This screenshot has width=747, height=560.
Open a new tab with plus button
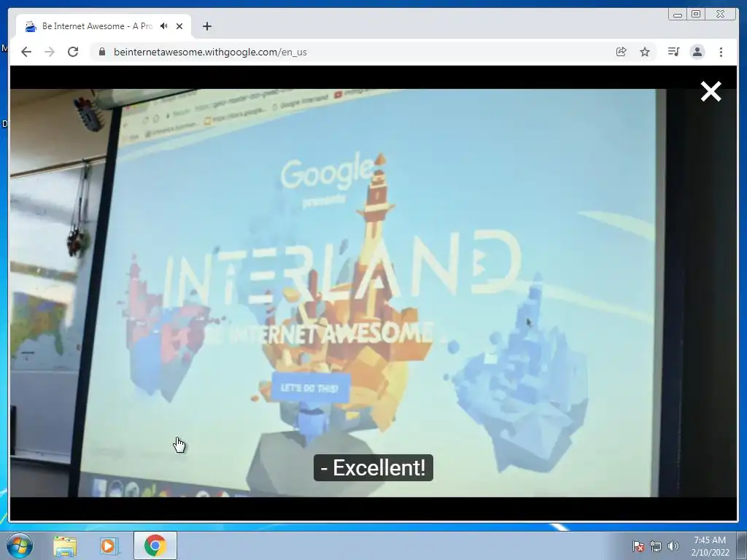[206, 26]
